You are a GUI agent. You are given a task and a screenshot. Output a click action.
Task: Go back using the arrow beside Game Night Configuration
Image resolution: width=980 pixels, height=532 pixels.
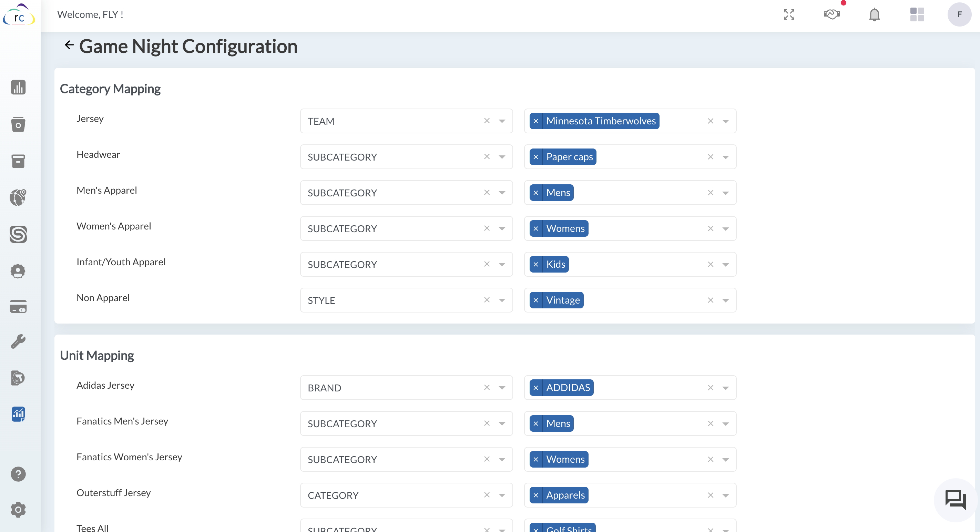(x=69, y=45)
